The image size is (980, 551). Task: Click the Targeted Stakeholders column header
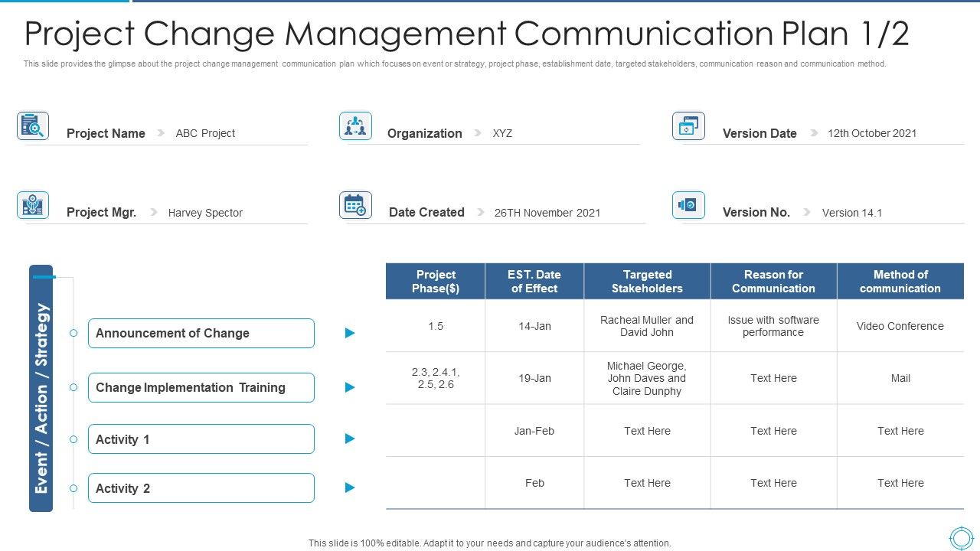(x=647, y=281)
